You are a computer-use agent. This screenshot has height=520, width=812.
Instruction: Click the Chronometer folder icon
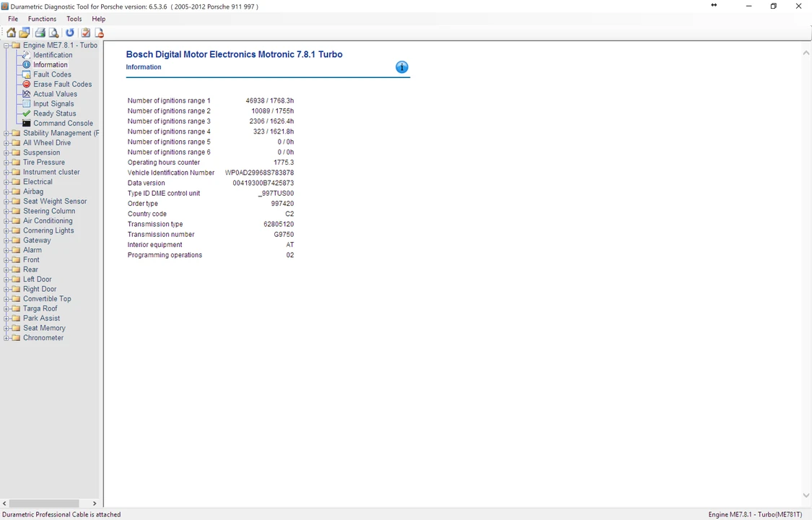pyautogui.click(x=16, y=338)
